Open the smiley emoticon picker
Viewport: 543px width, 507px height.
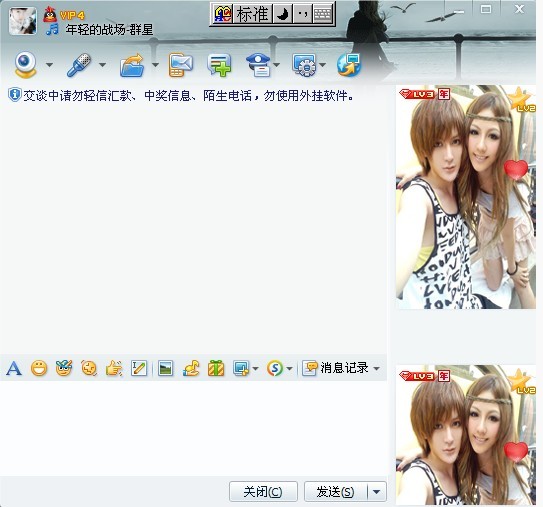point(39,368)
